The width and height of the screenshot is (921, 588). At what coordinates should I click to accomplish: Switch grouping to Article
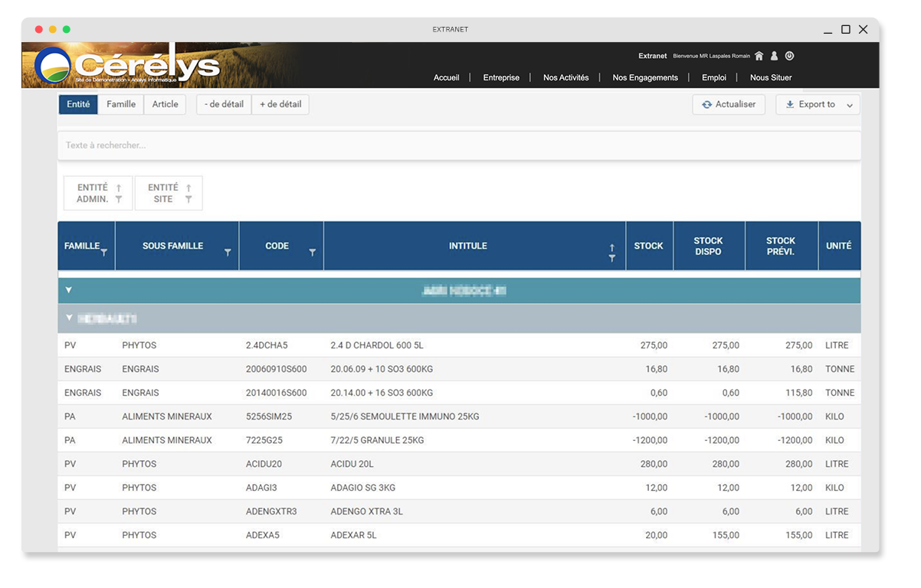(165, 104)
